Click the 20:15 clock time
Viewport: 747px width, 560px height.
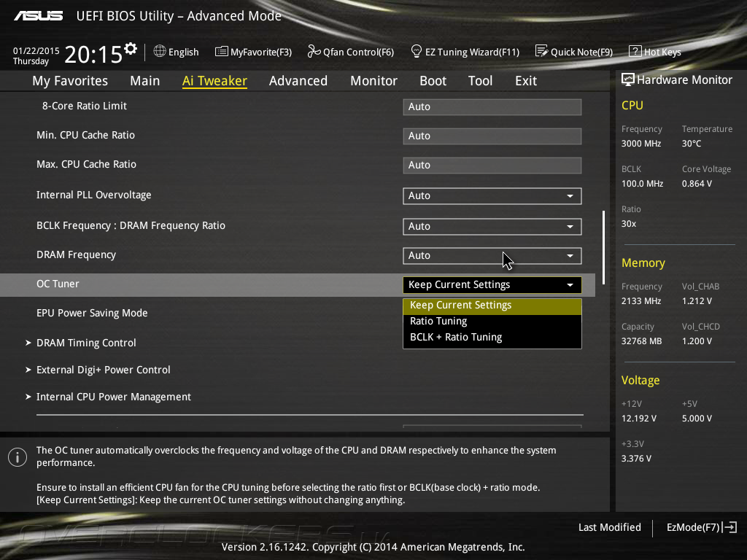pyautogui.click(x=93, y=54)
